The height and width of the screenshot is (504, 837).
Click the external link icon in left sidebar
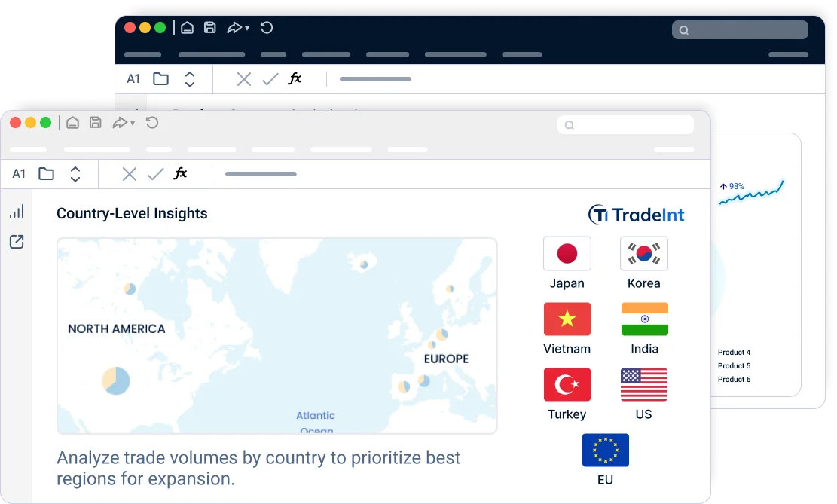pos(17,242)
